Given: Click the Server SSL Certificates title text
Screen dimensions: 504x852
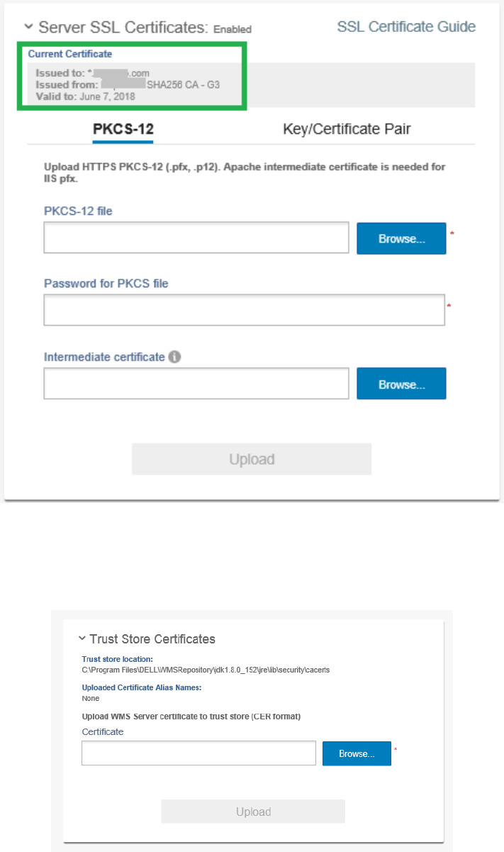Looking at the screenshot, I should (x=123, y=28).
